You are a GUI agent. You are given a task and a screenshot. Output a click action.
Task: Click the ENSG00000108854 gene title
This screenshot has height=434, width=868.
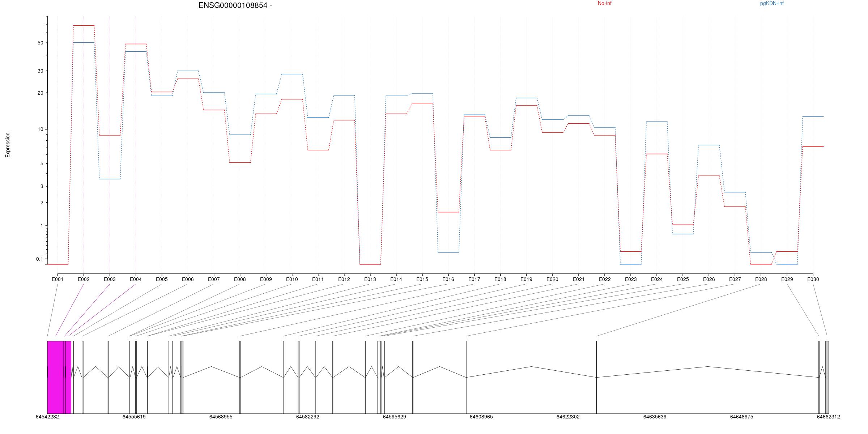point(235,5)
